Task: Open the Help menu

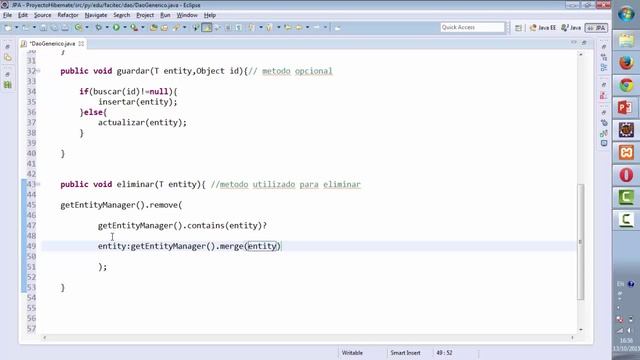Action: 209,15
